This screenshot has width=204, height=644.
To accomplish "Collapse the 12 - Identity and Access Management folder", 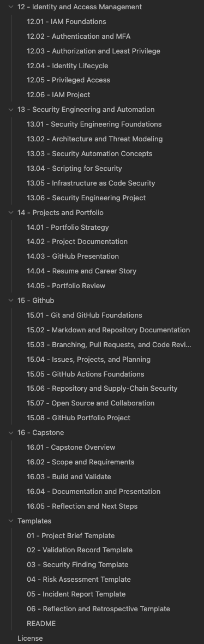I will click(11, 7).
